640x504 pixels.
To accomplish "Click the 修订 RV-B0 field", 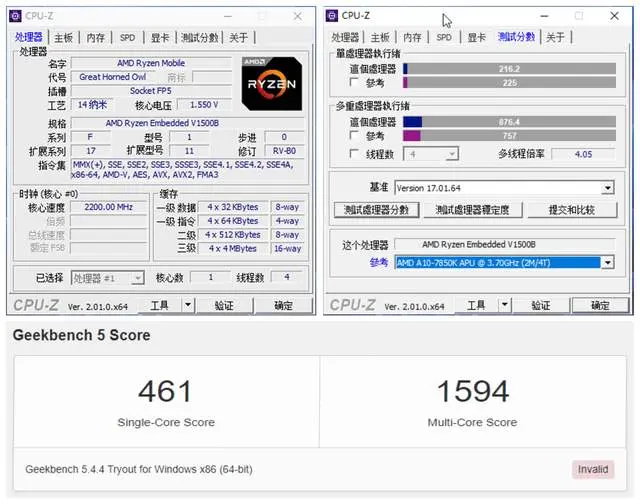I will (x=284, y=151).
